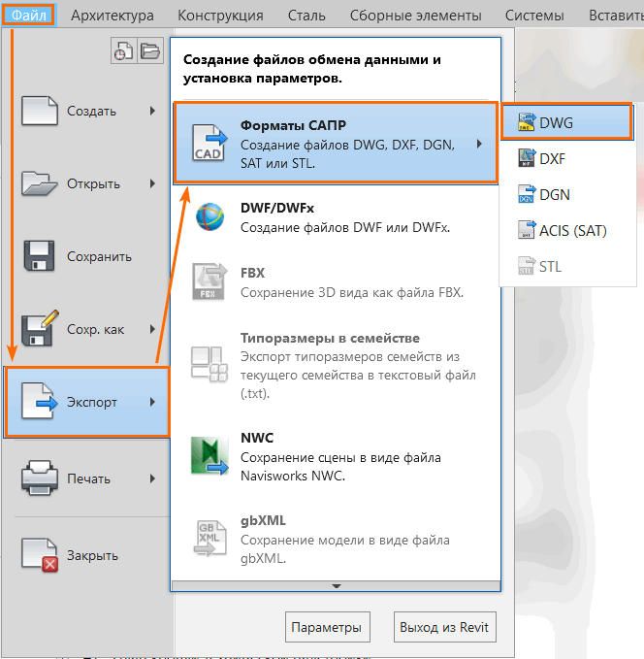Select Типоразмеры в семействе entry
Image resolution: width=644 pixels, height=659 pixels.
point(330,339)
